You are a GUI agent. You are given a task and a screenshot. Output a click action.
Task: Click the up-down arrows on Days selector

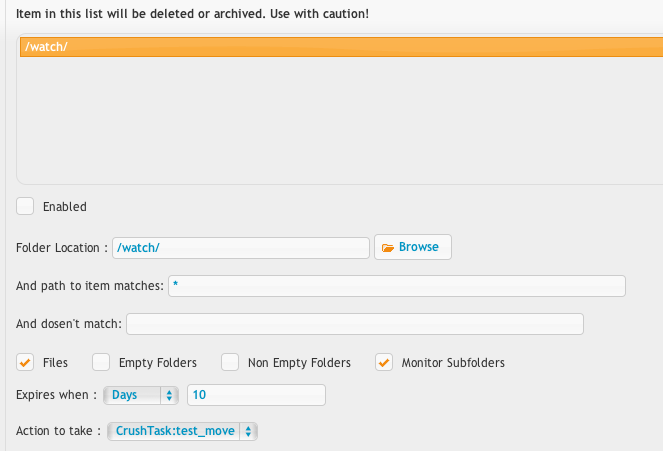169,395
